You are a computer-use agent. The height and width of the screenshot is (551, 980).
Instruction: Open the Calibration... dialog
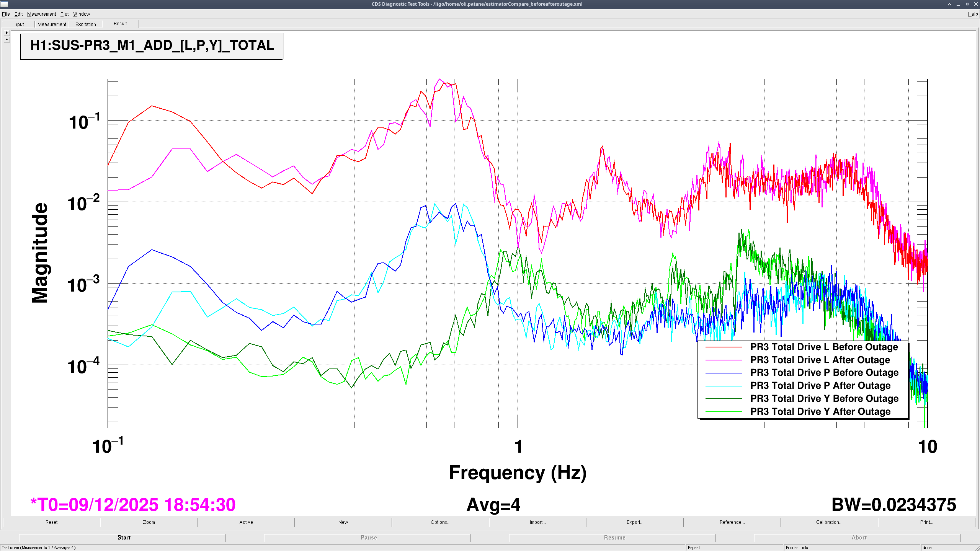click(x=829, y=522)
